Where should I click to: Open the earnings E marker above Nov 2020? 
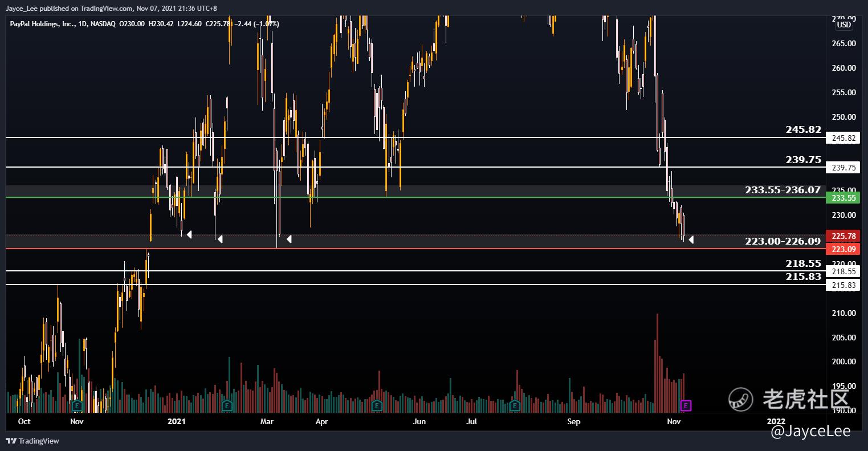click(77, 405)
